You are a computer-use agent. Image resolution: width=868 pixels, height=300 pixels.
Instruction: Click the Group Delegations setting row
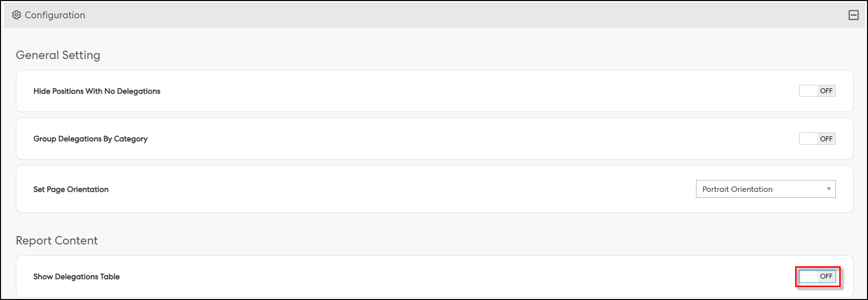pos(435,139)
